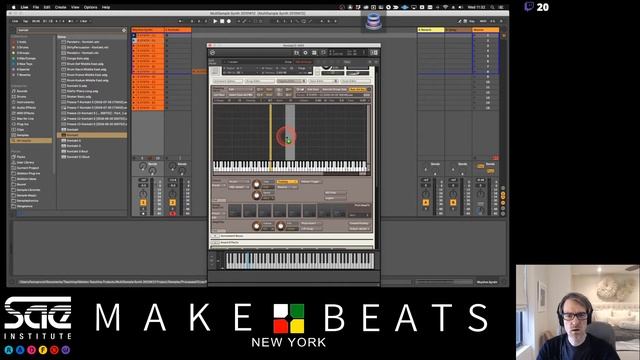Open Group Editor in Kontakt
Image resolution: width=640 pixels, height=360 pixels.
pyautogui.click(x=260, y=81)
